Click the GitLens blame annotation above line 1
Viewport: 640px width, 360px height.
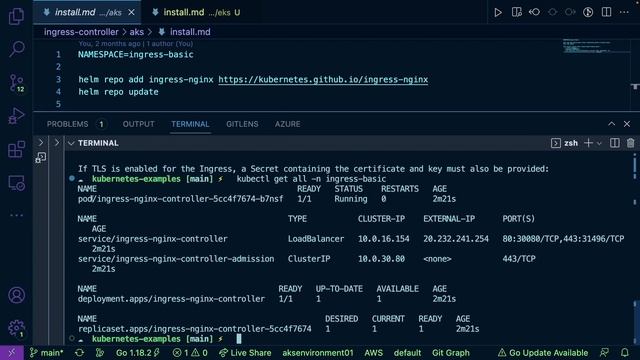click(136, 44)
